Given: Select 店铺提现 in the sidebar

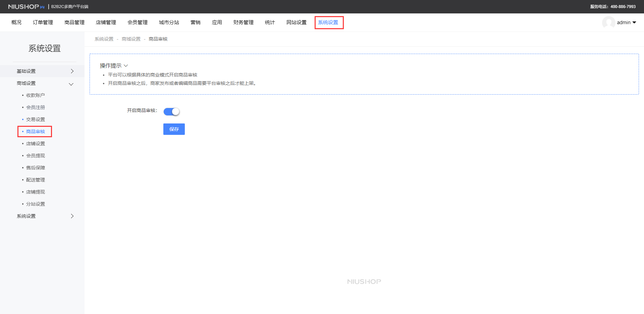Looking at the screenshot, I should (x=36, y=192).
